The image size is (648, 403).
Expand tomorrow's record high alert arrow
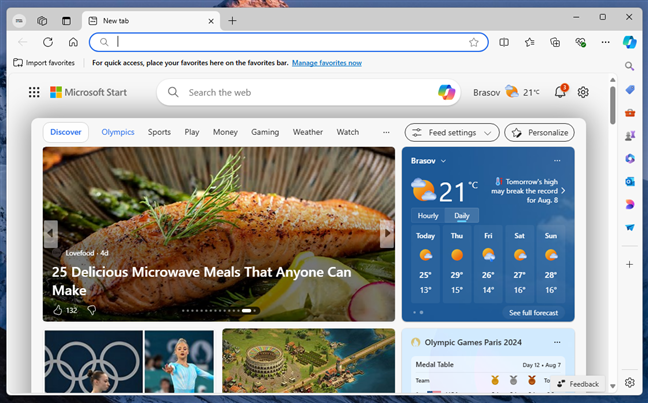(563, 191)
